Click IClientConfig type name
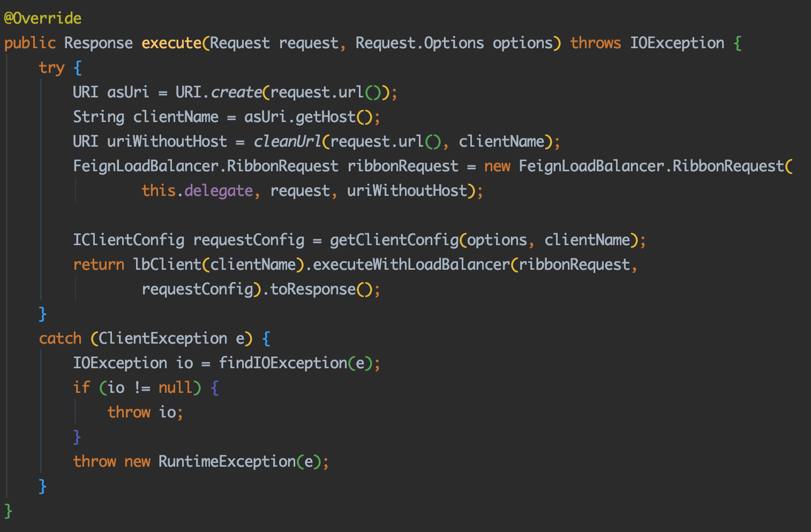The width and height of the screenshot is (811, 532). [x=129, y=240]
